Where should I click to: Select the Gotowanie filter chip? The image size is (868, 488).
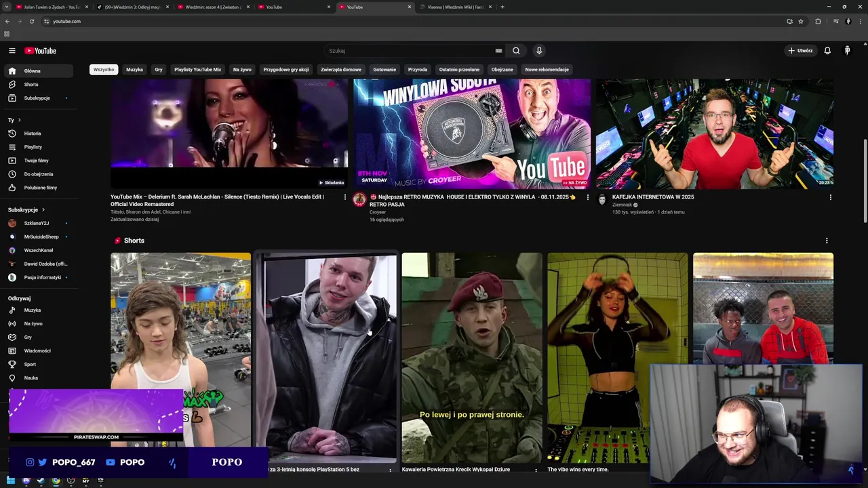pos(384,70)
